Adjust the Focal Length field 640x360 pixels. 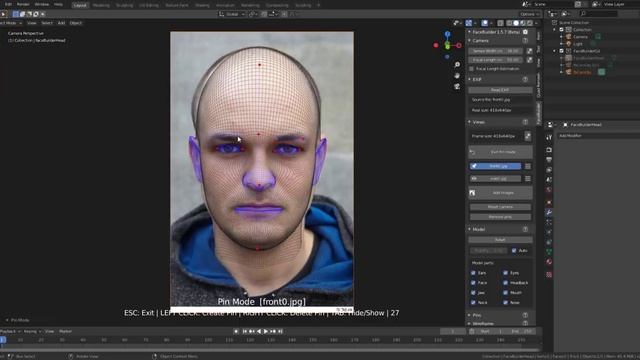coord(496,60)
